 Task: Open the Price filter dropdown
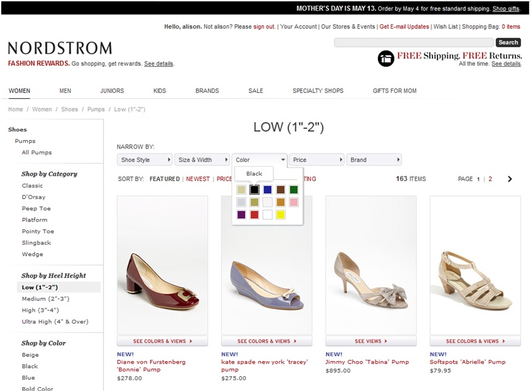(317, 160)
